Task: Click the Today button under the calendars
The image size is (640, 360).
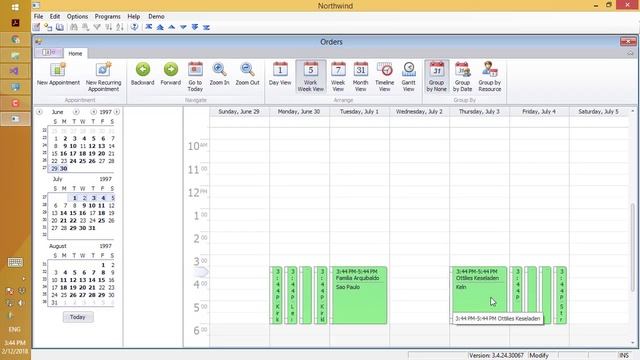Action: pyautogui.click(x=78, y=317)
